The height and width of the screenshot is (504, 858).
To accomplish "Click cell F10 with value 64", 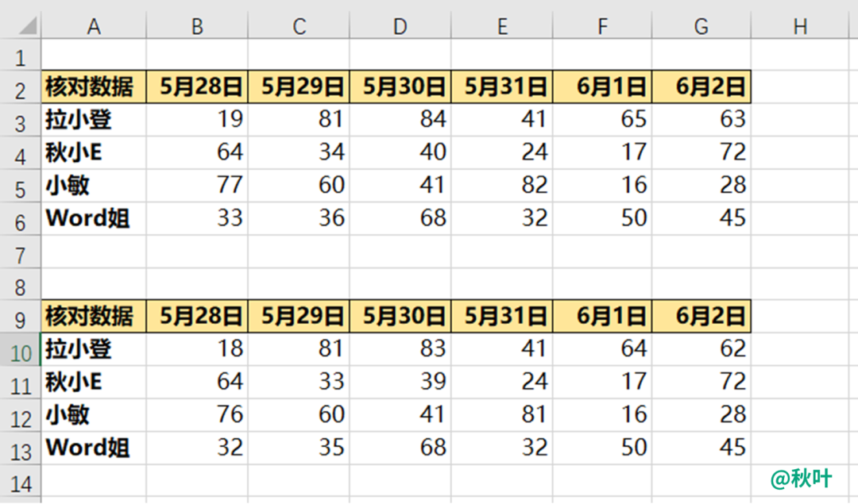I will 602,348.
